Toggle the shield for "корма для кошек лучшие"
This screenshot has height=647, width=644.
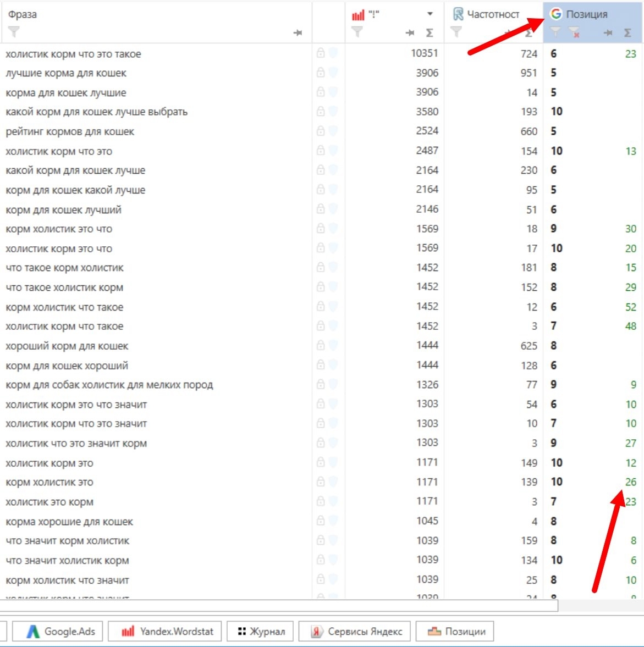pos(333,92)
